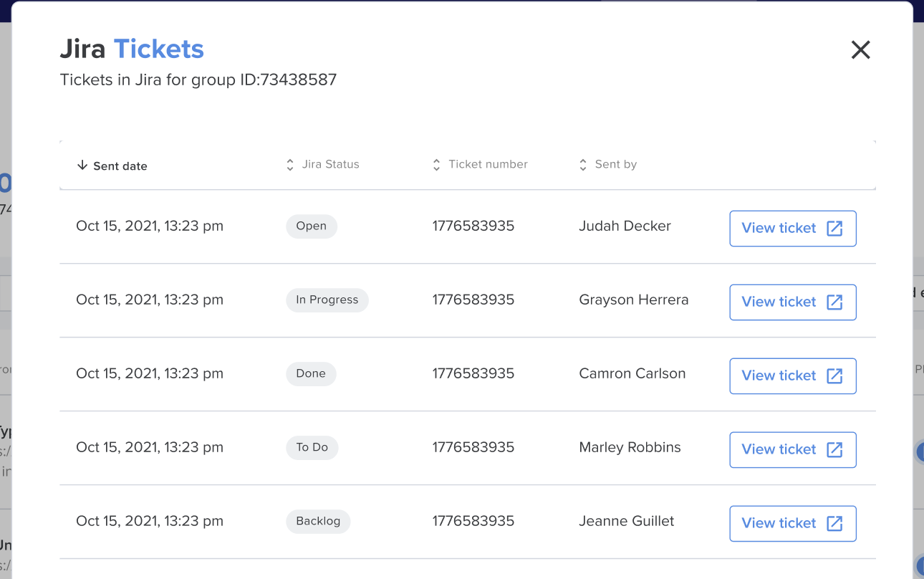View ticket sent by Jeanne Guillet
Screen dimensions: 924x579
[793, 523]
